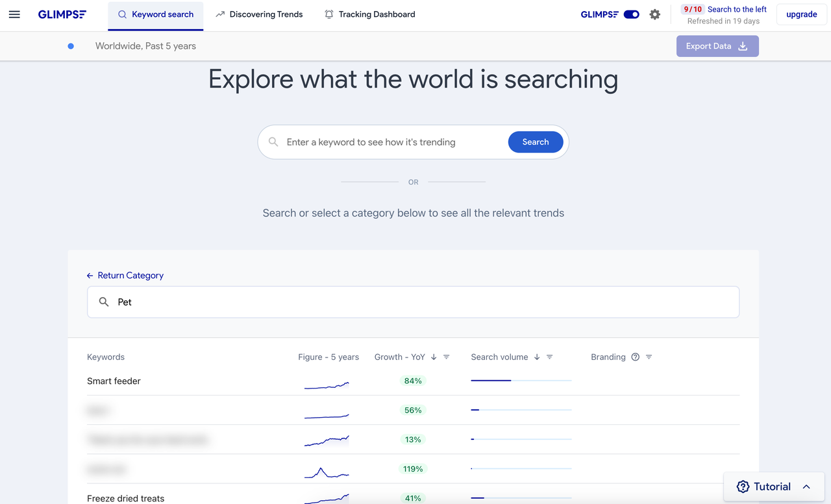Click the Branding filter icon
Image resolution: width=831 pixels, height=504 pixels.
(x=649, y=357)
